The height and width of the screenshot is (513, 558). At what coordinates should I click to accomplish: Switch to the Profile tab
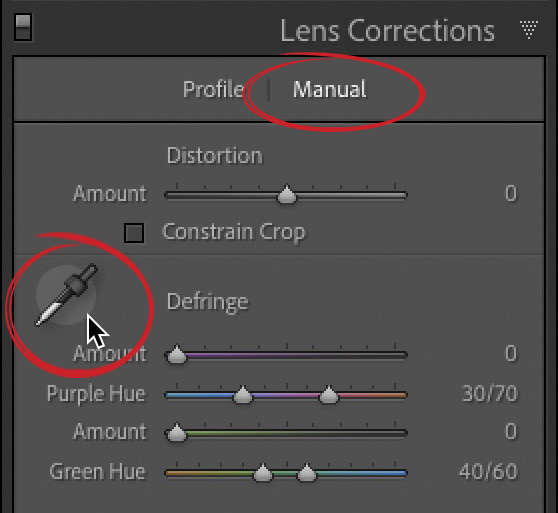click(x=214, y=89)
